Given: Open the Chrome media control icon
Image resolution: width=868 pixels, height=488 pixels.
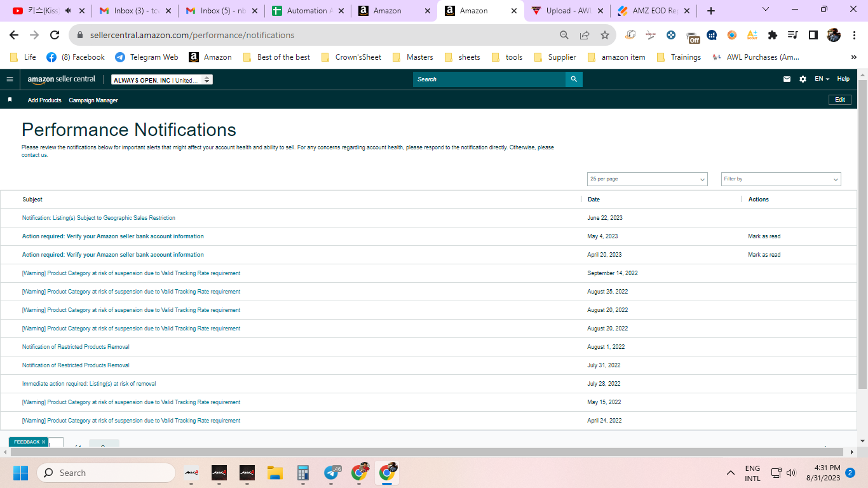Looking at the screenshot, I should coord(792,35).
